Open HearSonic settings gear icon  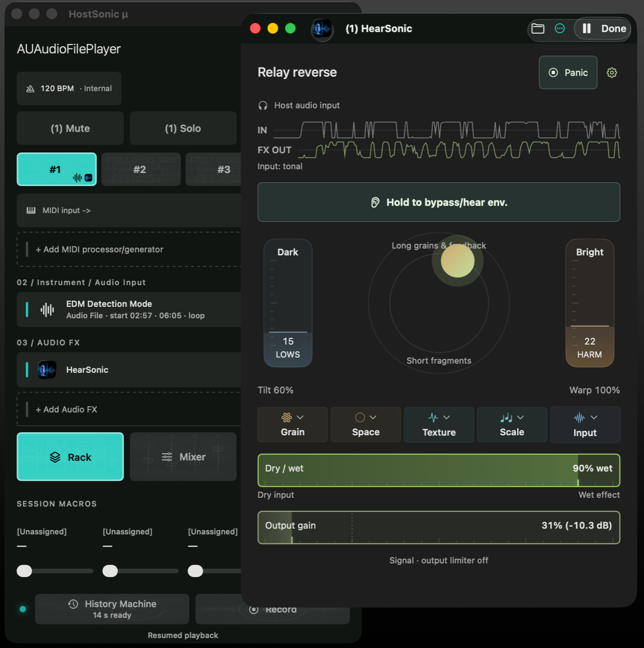[612, 73]
